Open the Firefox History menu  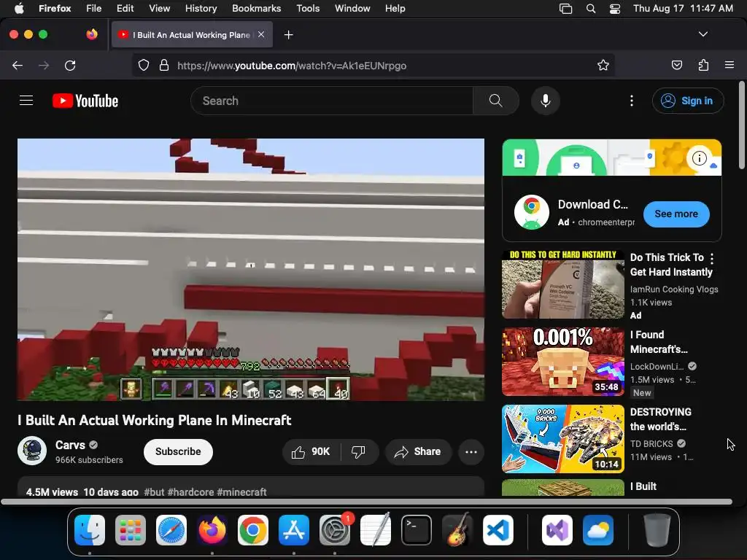click(201, 8)
